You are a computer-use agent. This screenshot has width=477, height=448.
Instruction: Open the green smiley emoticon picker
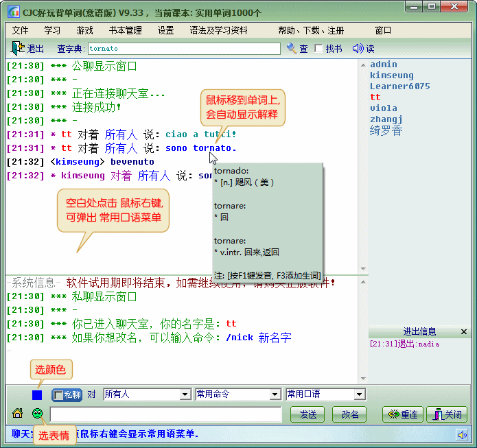tap(38, 414)
